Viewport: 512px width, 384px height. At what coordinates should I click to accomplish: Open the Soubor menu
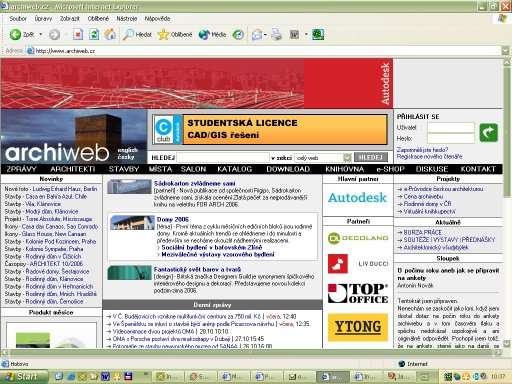pyautogui.click(x=18, y=19)
